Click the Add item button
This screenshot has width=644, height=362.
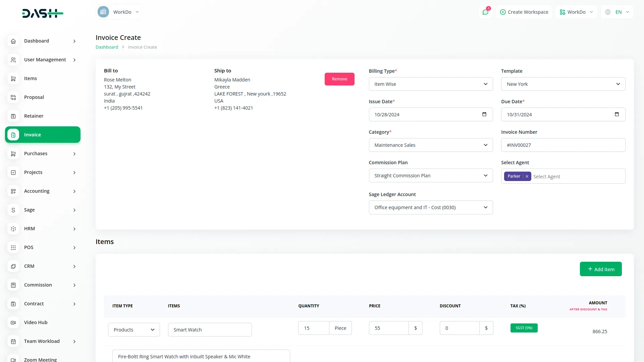point(600,269)
